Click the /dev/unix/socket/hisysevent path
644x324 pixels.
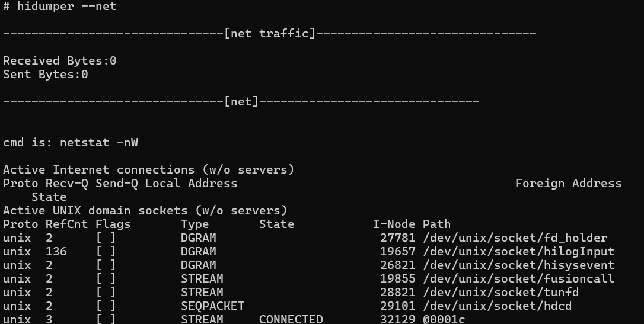518,265
